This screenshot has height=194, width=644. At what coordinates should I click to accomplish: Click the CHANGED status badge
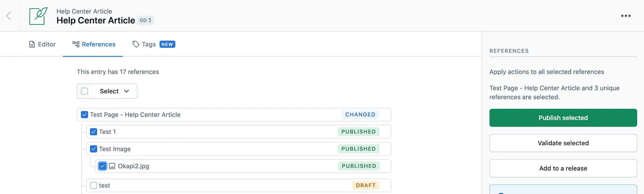360,115
